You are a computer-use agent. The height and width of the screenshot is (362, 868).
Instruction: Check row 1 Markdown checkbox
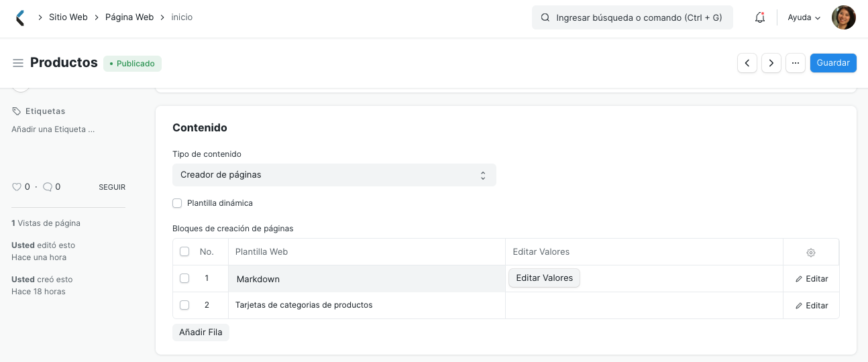pos(184,278)
